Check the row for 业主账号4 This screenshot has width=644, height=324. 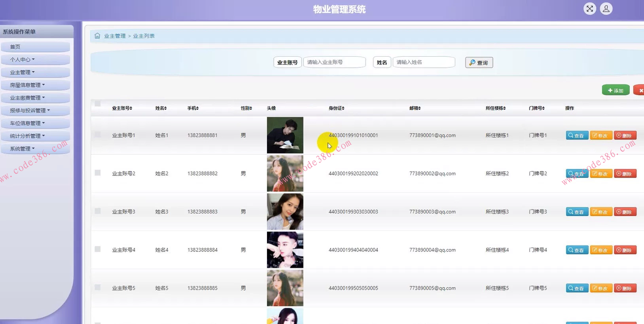(x=98, y=249)
